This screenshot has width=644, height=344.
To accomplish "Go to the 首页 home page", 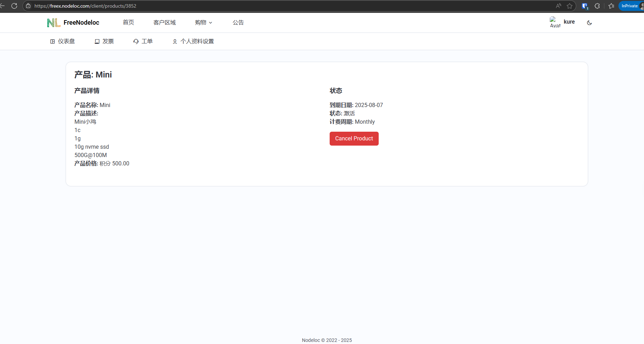I will tap(128, 23).
